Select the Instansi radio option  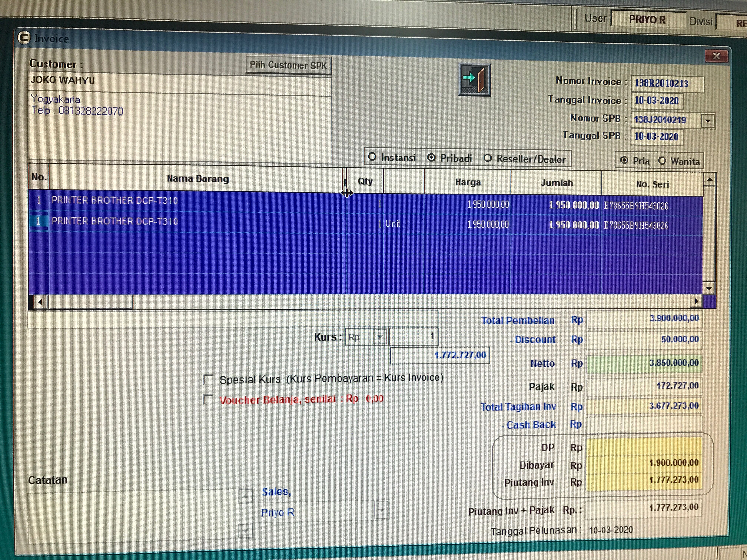[372, 157]
